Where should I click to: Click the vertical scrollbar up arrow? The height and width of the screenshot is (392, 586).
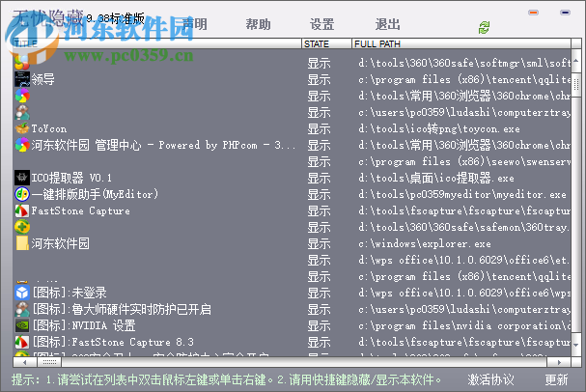[x=576, y=61]
